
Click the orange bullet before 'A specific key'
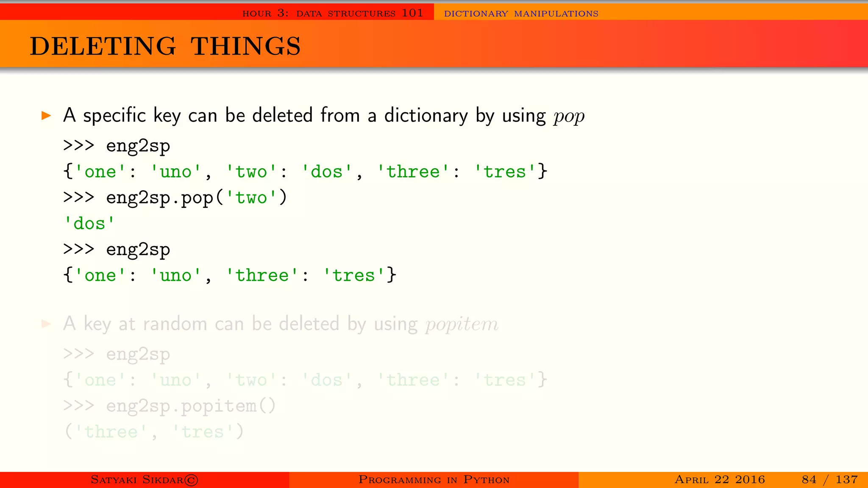(x=46, y=115)
